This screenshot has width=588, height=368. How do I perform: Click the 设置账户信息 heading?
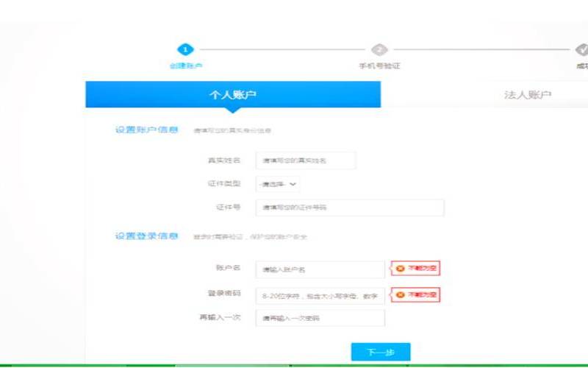pos(146,130)
